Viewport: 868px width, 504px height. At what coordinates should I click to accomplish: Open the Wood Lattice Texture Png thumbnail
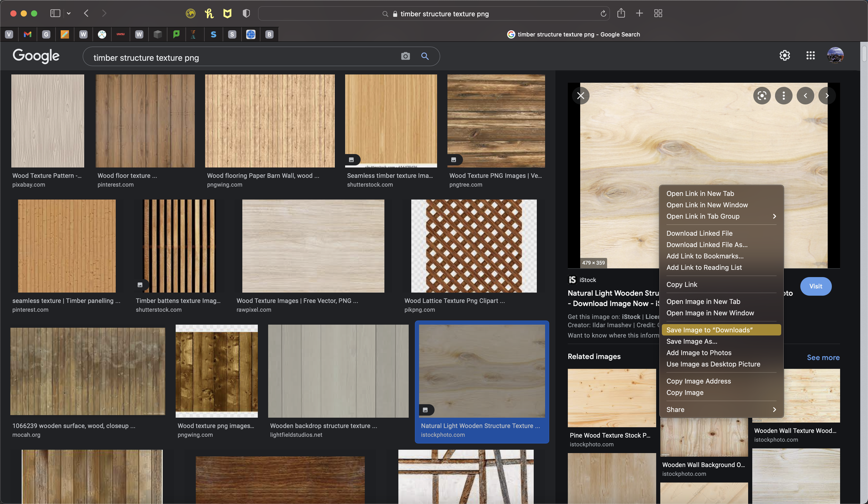pos(474,246)
